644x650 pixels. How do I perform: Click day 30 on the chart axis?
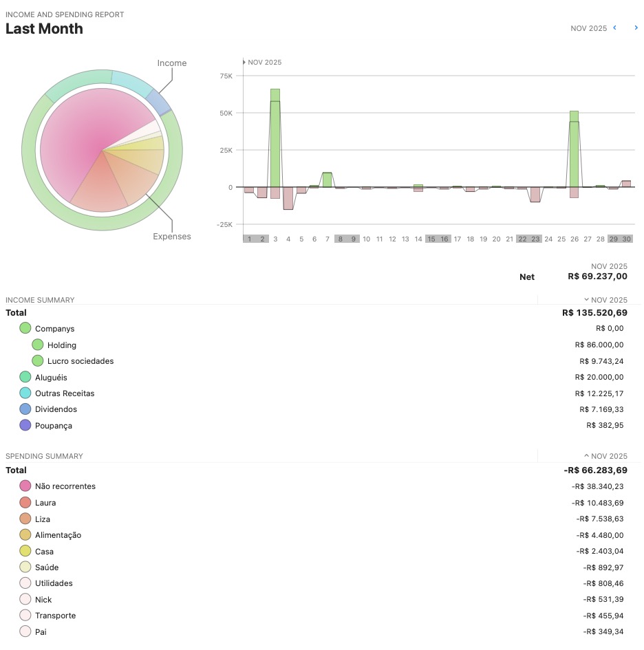[626, 239]
